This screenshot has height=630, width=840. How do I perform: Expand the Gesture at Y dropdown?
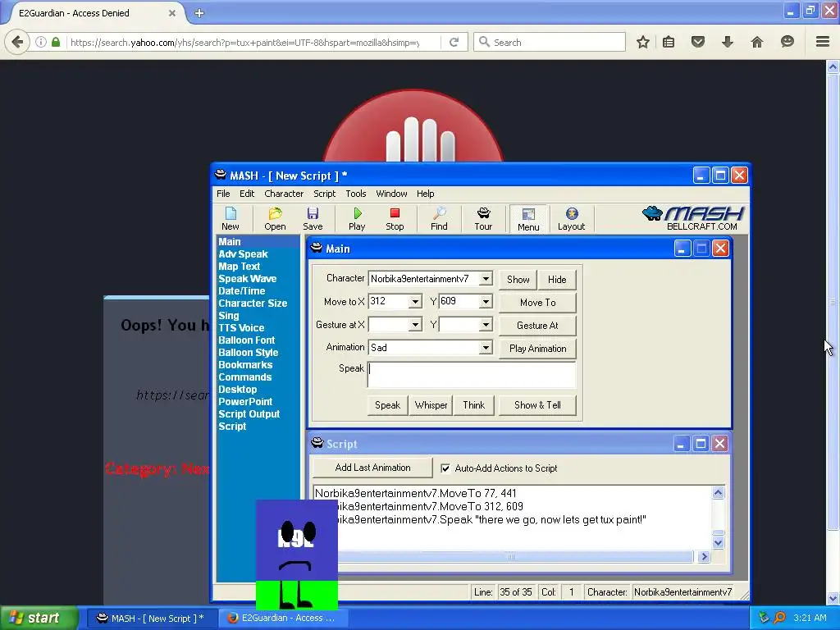[x=486, y=325]
